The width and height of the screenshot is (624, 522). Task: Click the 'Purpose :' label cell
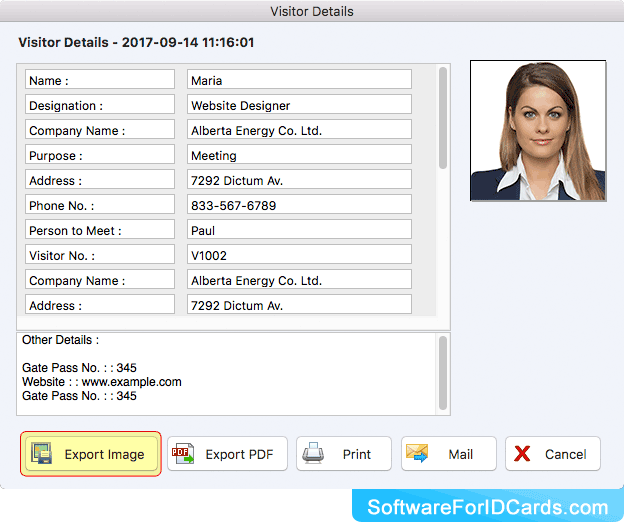100,155
